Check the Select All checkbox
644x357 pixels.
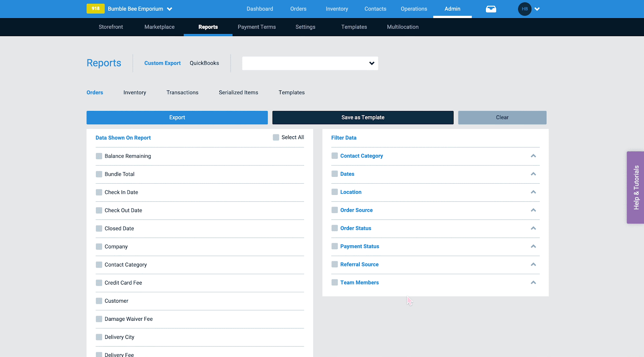tap(276, 137)
